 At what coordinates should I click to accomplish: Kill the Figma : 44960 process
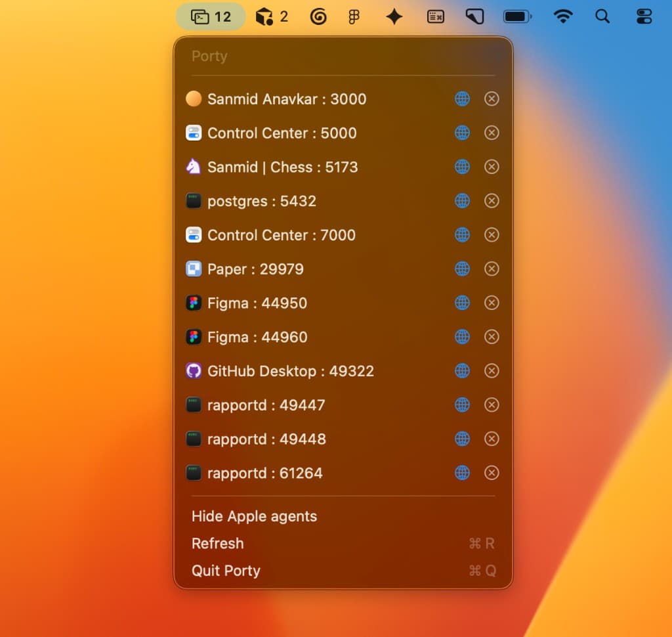click(x=491, y=337)
